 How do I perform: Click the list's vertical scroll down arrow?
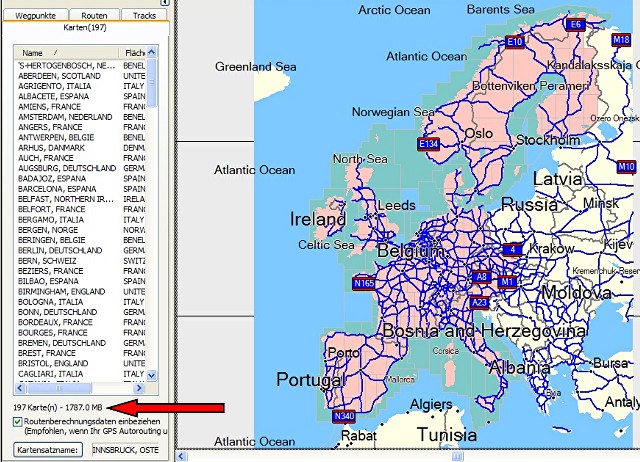point(151,375)
